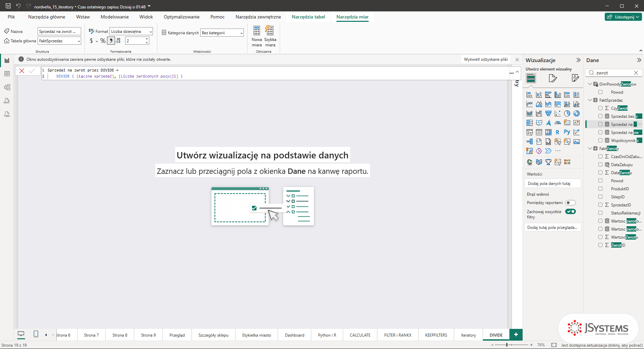Viewport: 644px width, 349px height.
Task: Open the Widok ribbon tab
Action: (x=146, y=17)
